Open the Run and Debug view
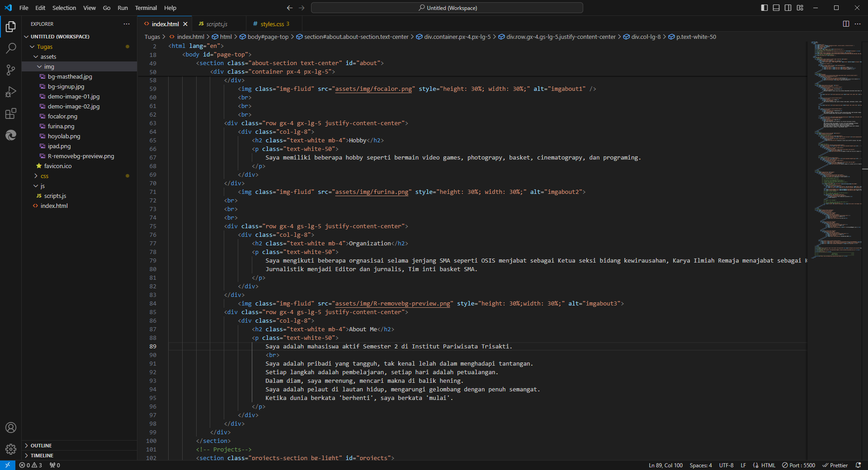Screen dimensions: 868x470 click(11, 92)
